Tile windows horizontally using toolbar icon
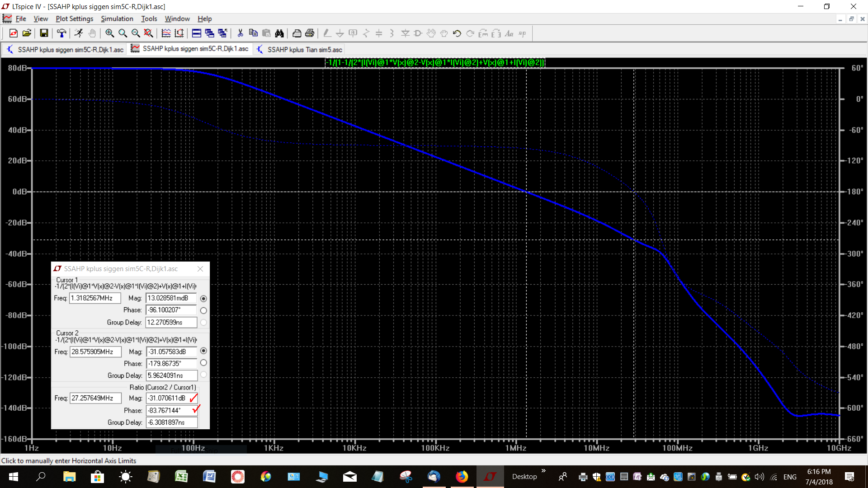Image resolution: width=868 pixels, height=488 pixels. click(197, 33)
